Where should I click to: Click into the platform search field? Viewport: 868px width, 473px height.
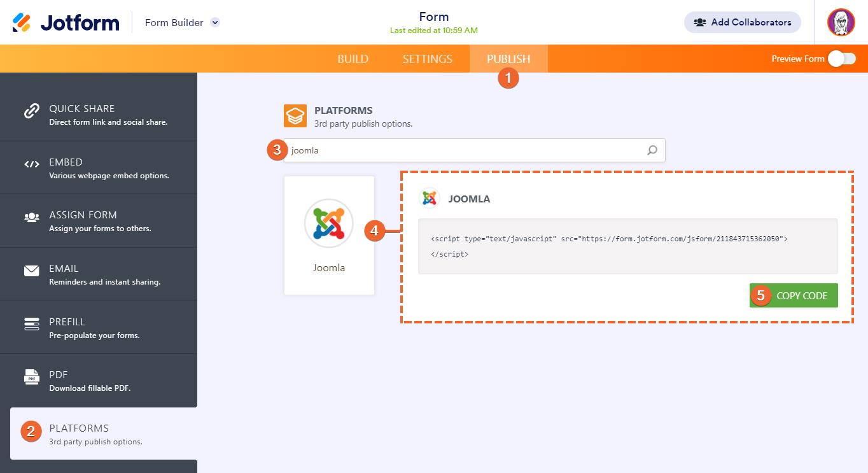(474, 150)
